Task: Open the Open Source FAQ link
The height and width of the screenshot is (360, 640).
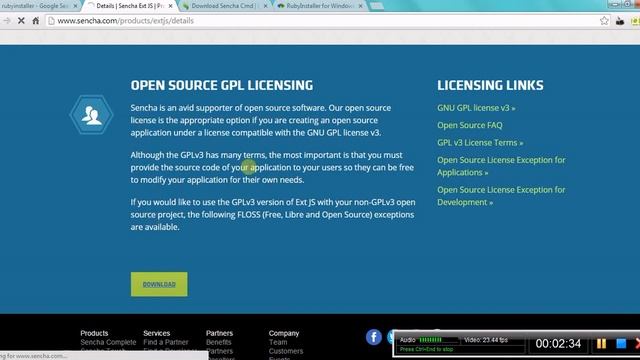Action: (470, 125)
